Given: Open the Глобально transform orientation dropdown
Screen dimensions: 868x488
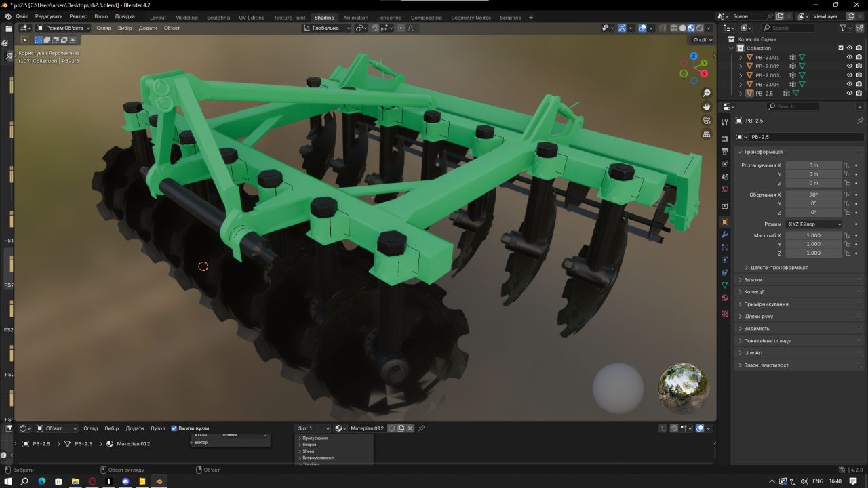Looking at the screenshot, I should tap(327, 28).
